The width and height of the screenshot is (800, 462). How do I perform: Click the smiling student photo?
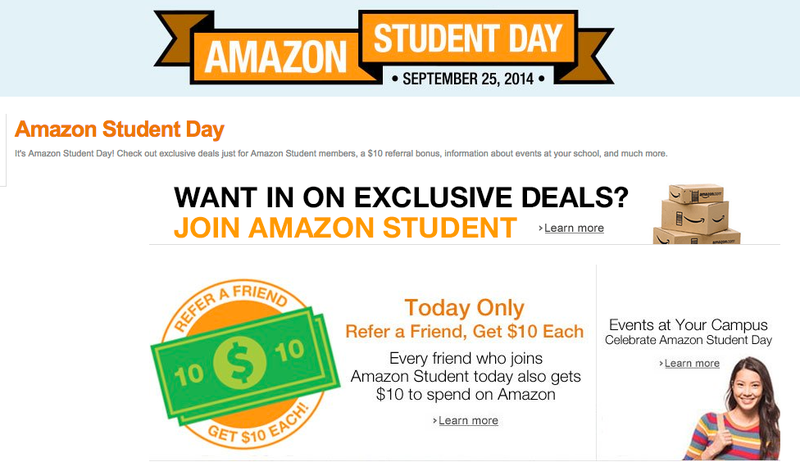click(733, 408)
